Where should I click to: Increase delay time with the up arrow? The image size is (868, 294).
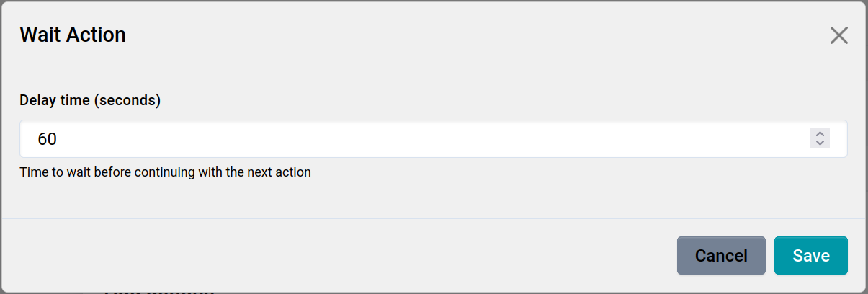[820, 134]
